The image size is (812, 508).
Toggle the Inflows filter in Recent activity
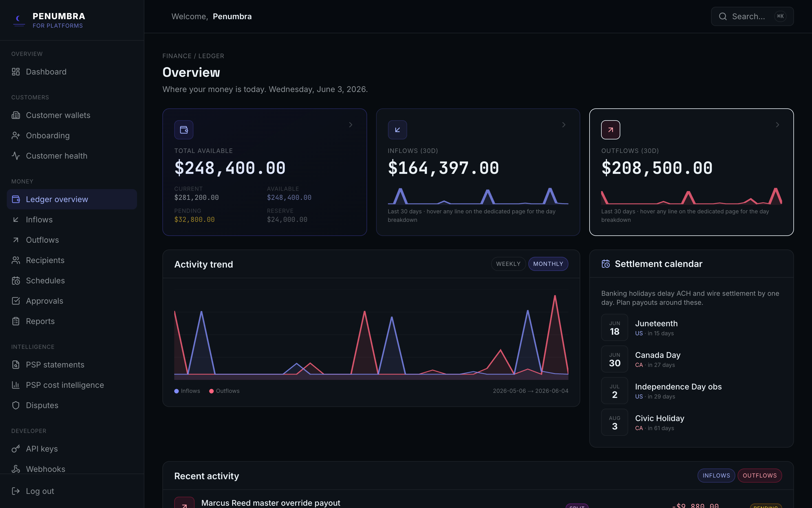point(716,476)
